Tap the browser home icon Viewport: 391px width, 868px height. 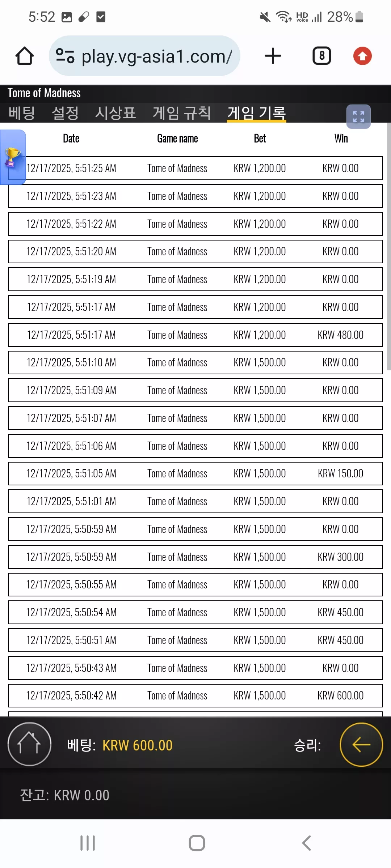point(25,56)
